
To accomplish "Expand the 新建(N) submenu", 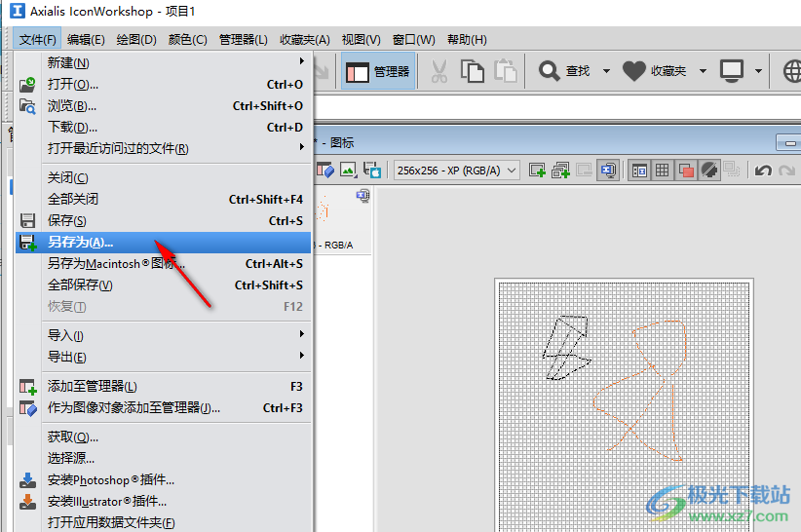I will click(163, 62).
